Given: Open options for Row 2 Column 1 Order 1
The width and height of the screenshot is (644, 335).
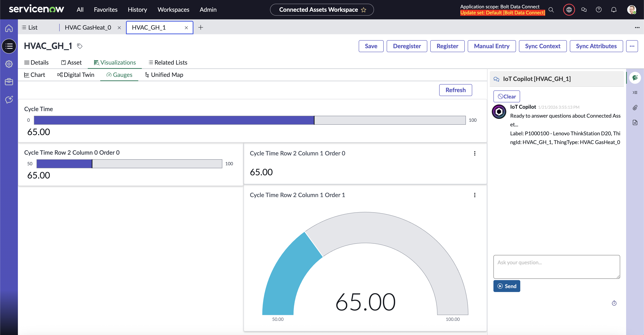Looking at the screenshot, I should pyautogui.click(x=475, y=195).
